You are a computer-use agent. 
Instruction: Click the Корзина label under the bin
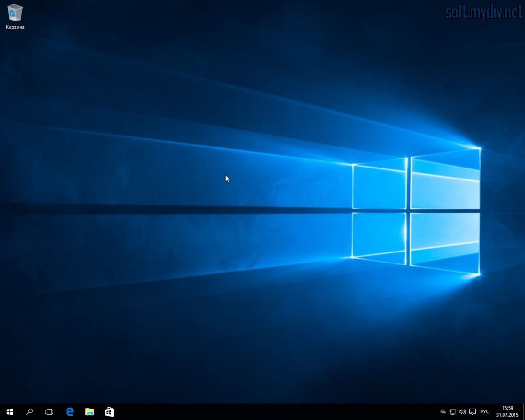tap(15, 27)
